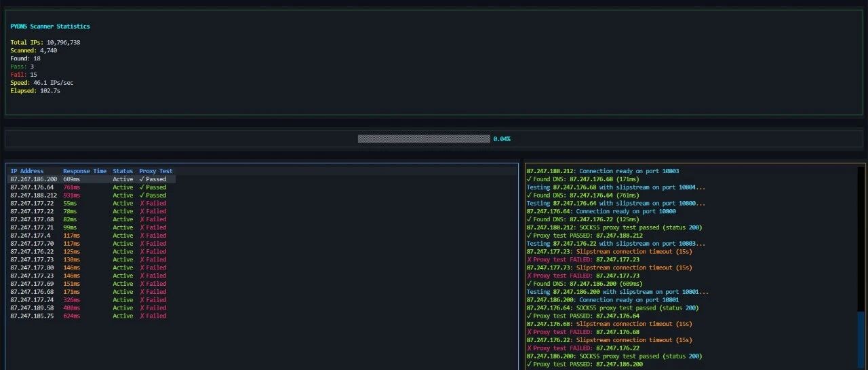Select the table row for 87.247.177.74
Viewport: 868px width, 370px height.
[92, 300]
